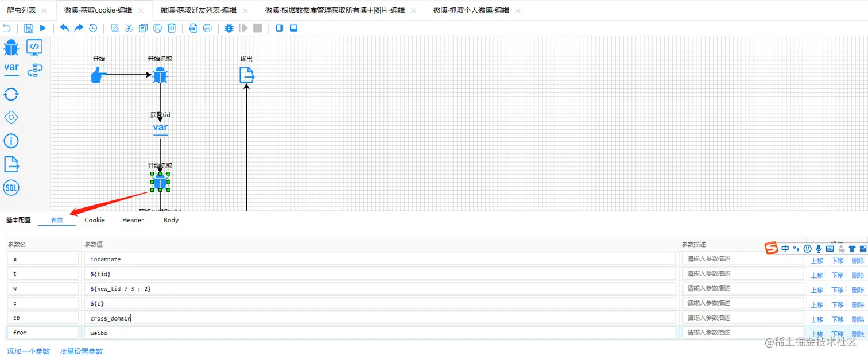Toggle the right side panel layout icon
Image resolution: width=868 pixels, height=359 pixels.
pos(280,28)
